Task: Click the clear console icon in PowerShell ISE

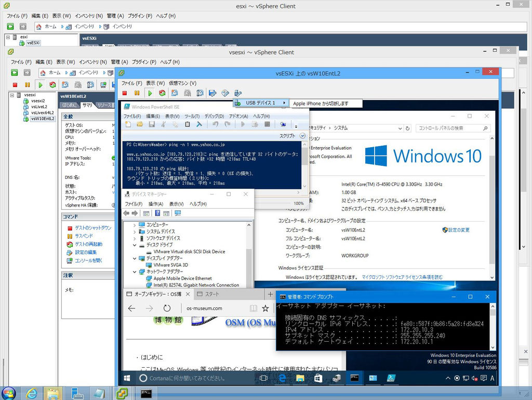Action: (x=199, y=125)
